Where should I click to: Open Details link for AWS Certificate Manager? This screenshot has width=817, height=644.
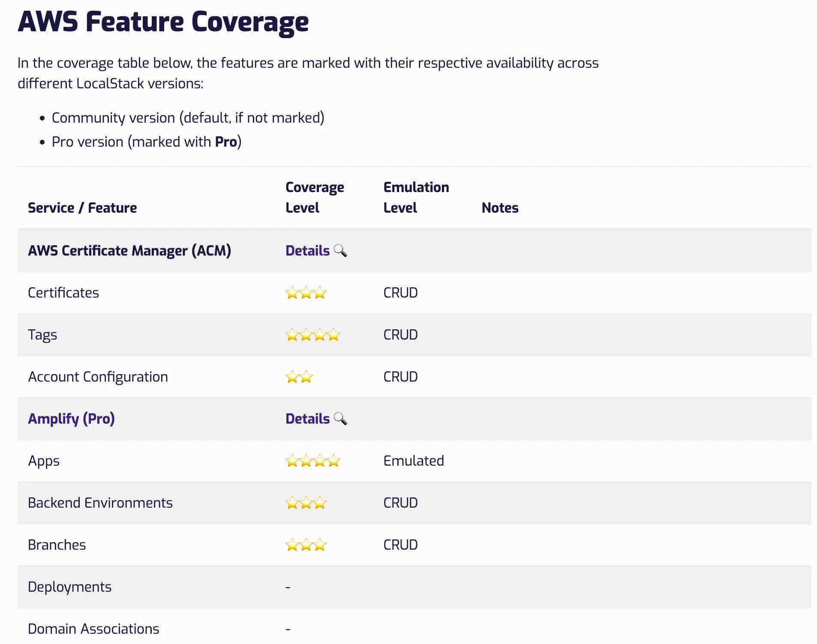click(307, 250)
